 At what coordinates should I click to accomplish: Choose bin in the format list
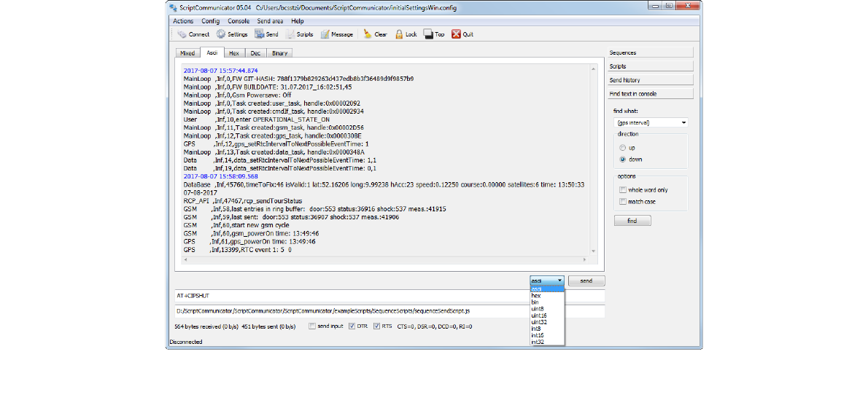[x=547, y=302]
